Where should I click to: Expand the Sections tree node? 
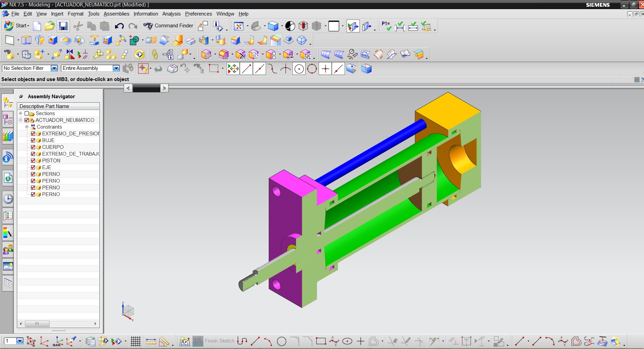[x=21, y=113]
